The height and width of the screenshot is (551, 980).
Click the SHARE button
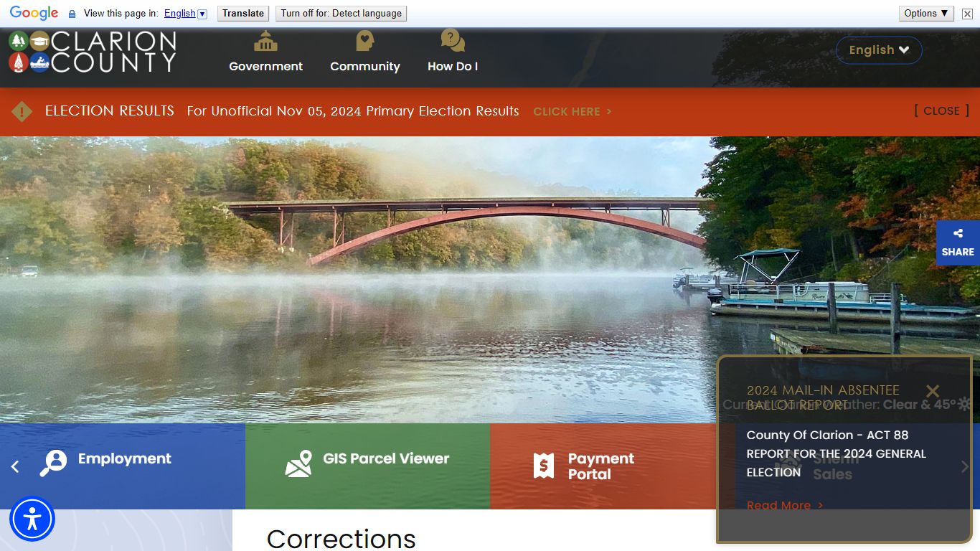coord(958,243)
